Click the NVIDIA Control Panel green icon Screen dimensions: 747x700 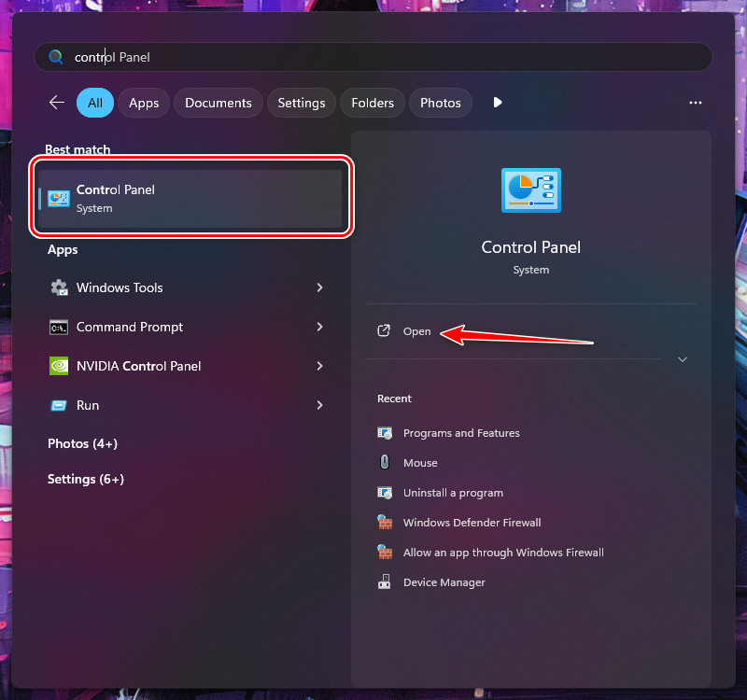click(59, 366)
